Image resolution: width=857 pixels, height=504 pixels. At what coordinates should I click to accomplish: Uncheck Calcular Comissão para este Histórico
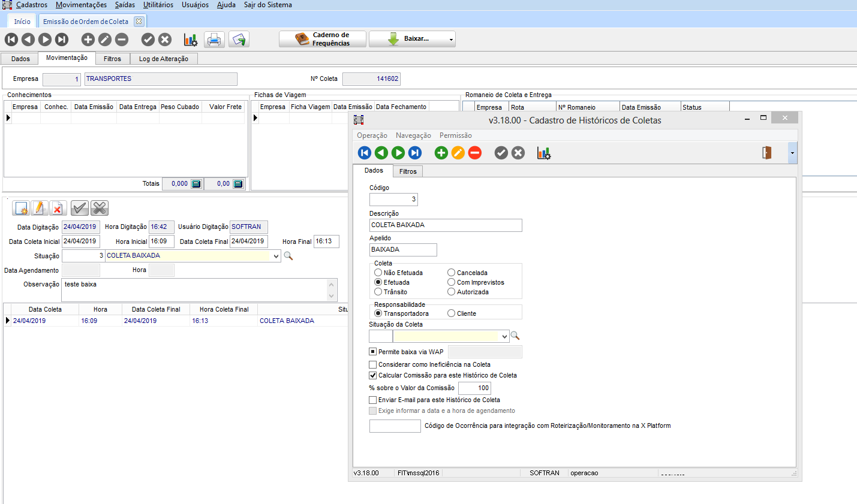(x=373, y=375)
